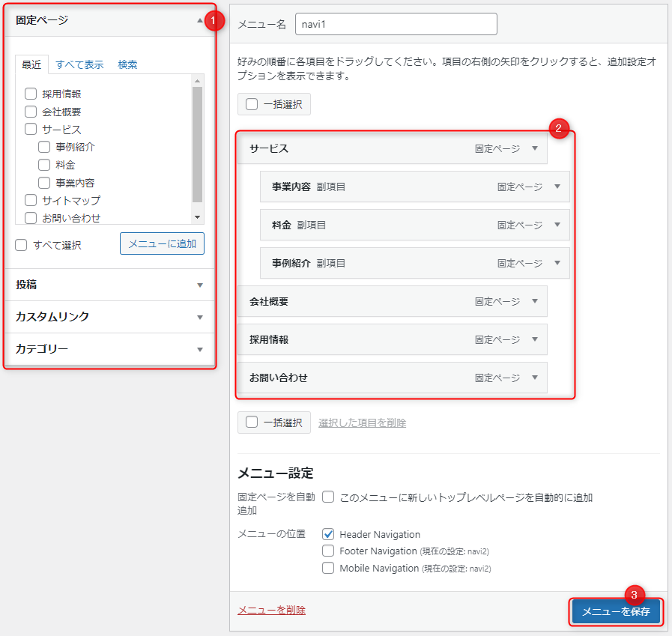Enable the Footer Navigation checkbox

(328, 551)
